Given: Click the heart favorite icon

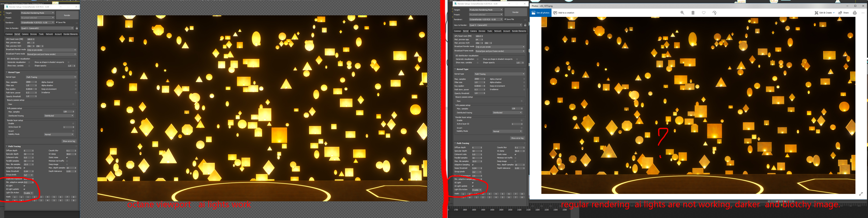Looking at the screenshot, I should (x=704, y=13).
